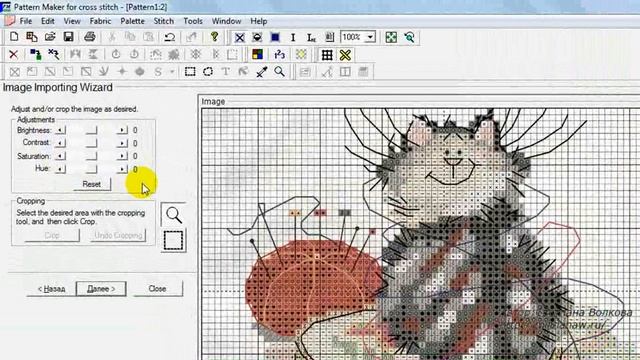Screen dimensions: 640x360
Task: Click the X with arrow stitch-replace icon
Action: coord(53,54)
